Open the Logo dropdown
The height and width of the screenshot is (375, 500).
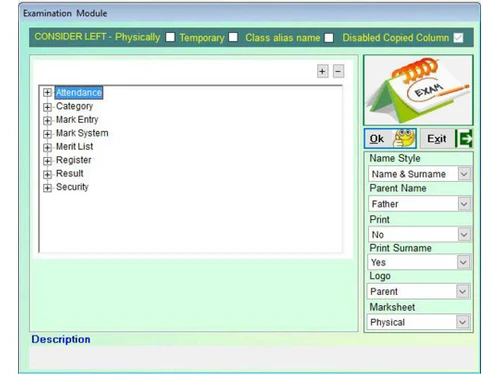[x=463, y=291]
